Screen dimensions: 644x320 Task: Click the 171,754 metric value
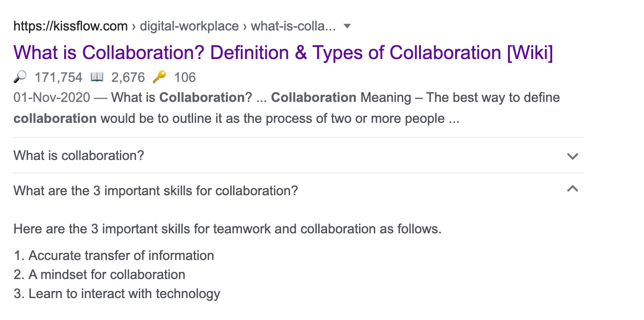(59, 77)
